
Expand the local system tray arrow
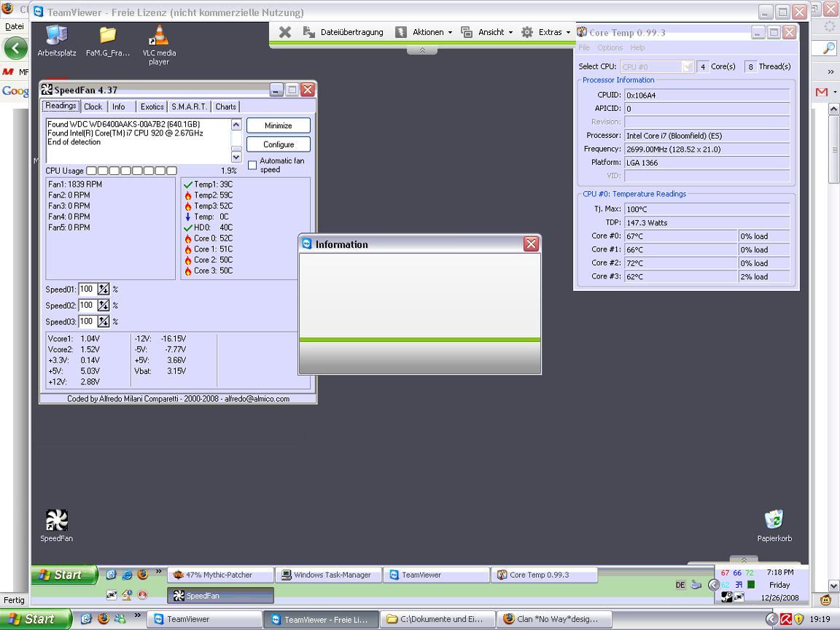(x=771, y=619)
